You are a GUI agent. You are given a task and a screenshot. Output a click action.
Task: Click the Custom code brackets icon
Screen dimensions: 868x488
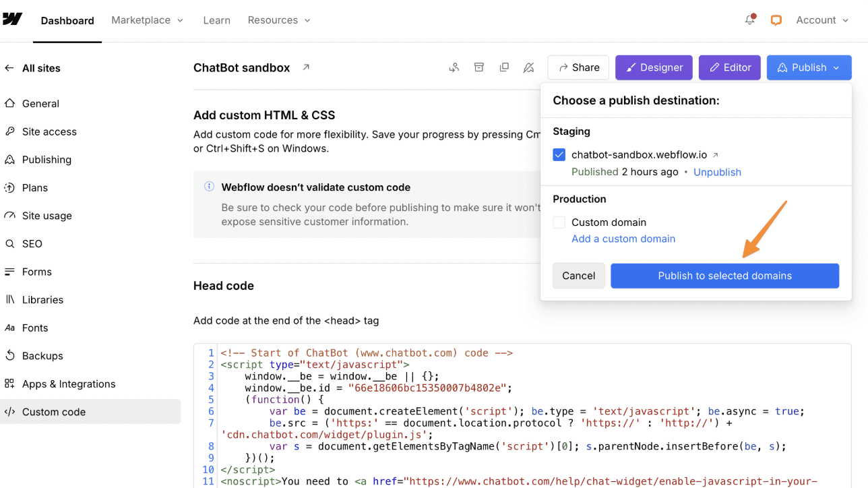(9, 412)
